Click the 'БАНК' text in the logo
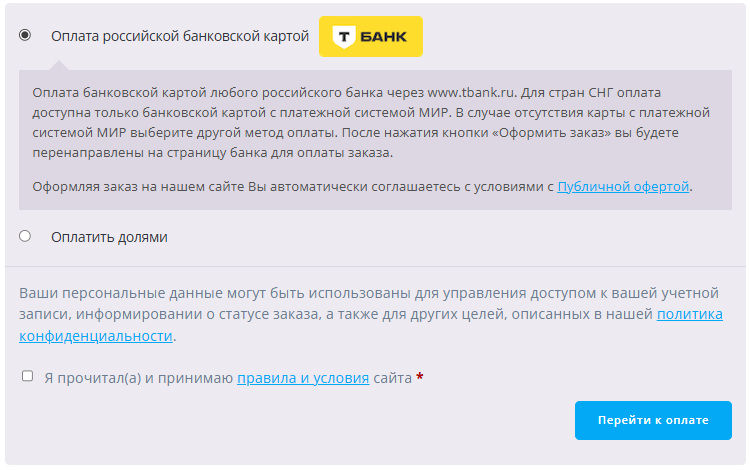The height and width of the screenshot is (470, 750). 383,37
